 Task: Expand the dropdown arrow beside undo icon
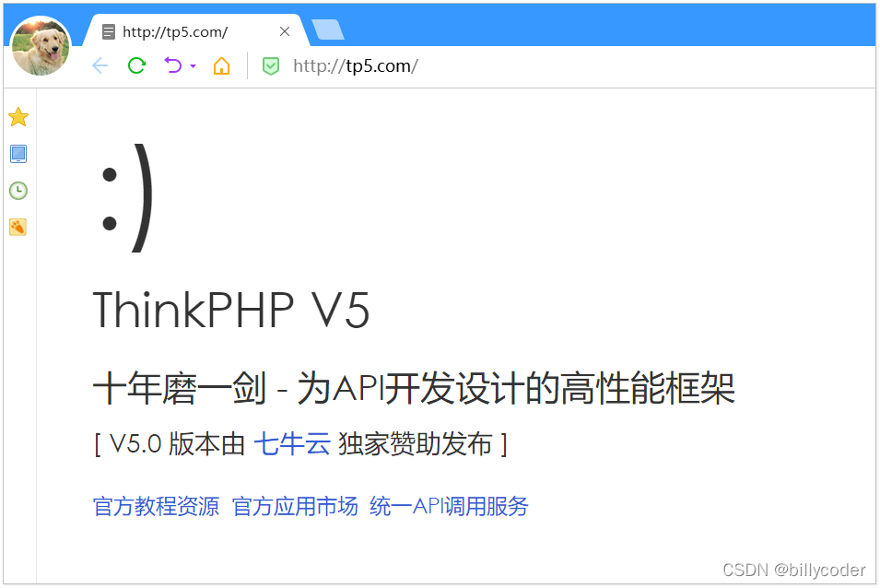(x=194, y=66)
